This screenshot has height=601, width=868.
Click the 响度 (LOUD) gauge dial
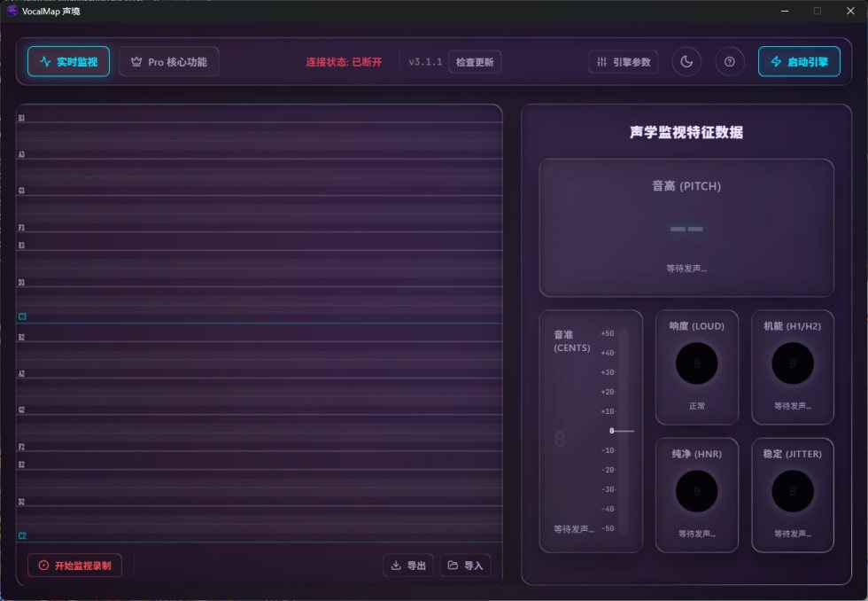696,363
